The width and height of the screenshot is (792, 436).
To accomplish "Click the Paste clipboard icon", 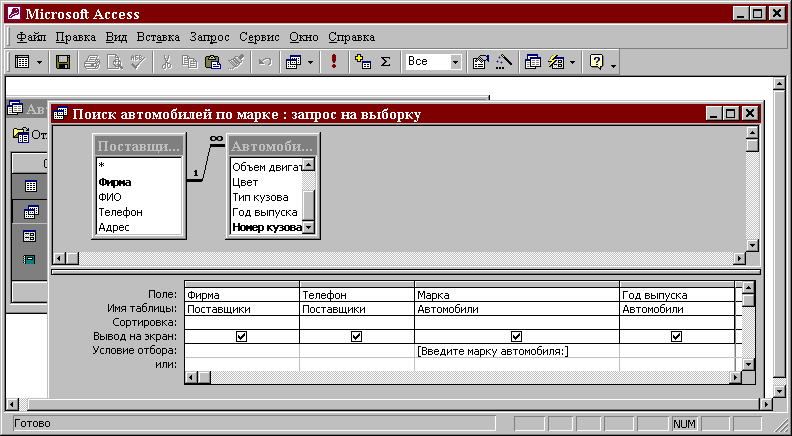I will (213, 62).
